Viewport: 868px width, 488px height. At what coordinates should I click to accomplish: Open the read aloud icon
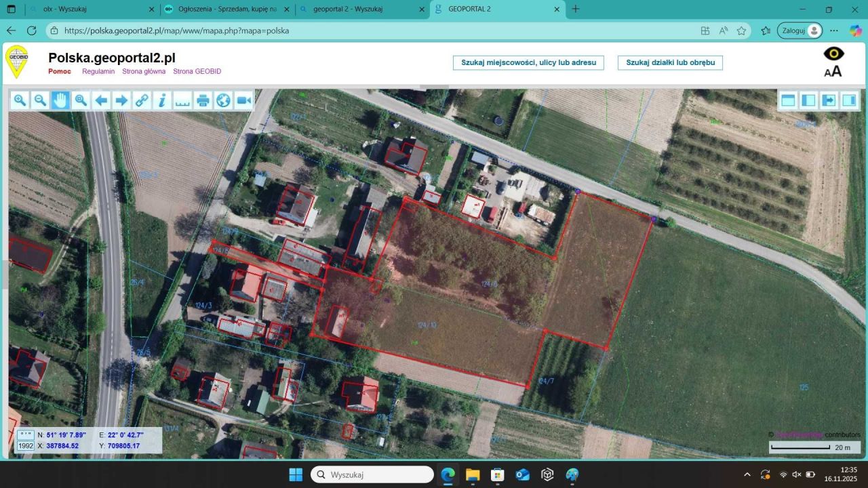point(724,30)
